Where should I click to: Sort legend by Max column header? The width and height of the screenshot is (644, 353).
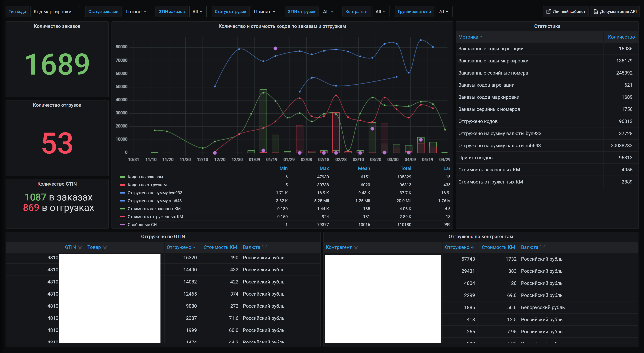click(x=324, y=168)
